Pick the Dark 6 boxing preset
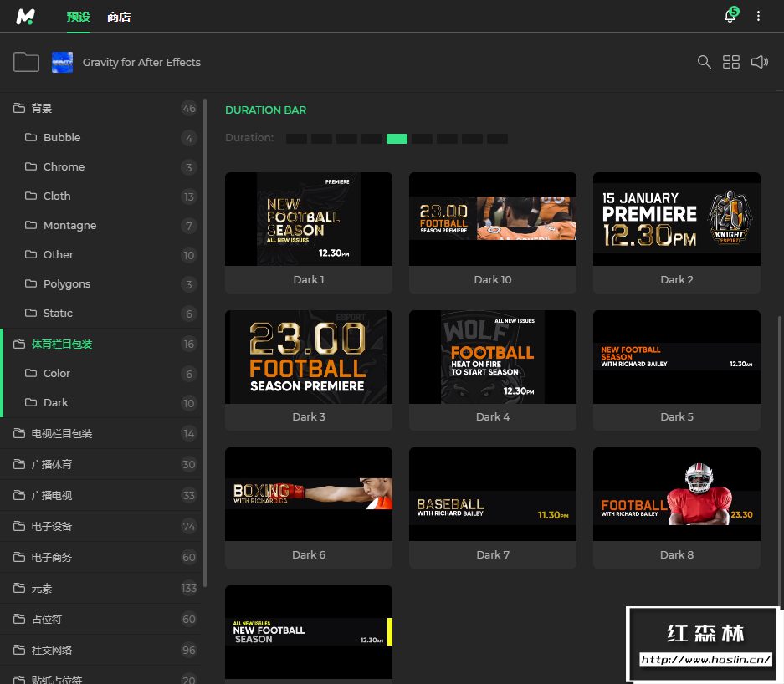The height and width of the screenshot is (684, 784). point(309,494)
